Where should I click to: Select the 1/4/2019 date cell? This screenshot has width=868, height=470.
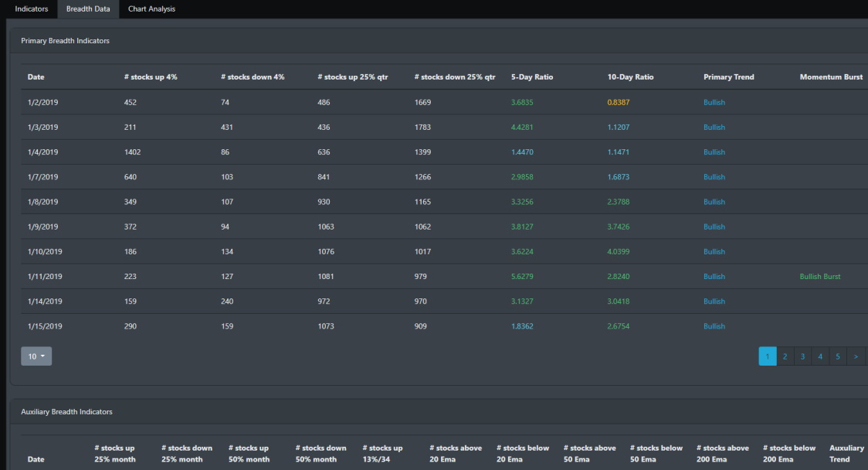coord(42,152)
